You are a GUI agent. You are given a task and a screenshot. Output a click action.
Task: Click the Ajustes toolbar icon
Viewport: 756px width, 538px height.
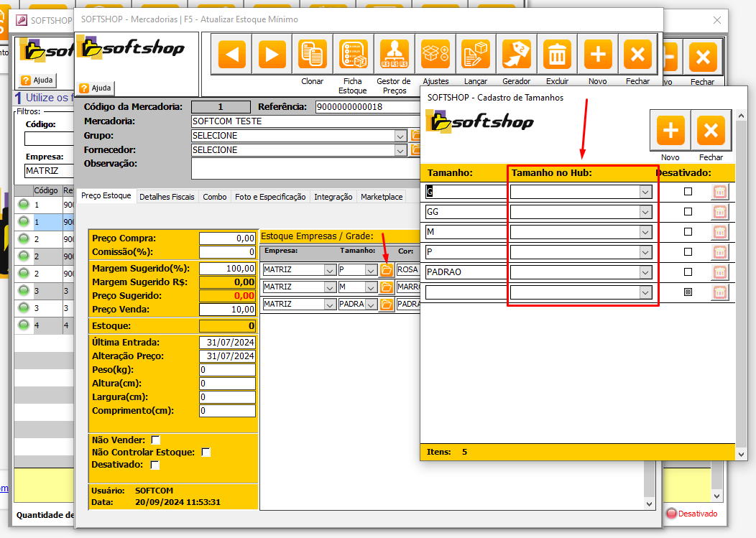pos(435,55)
